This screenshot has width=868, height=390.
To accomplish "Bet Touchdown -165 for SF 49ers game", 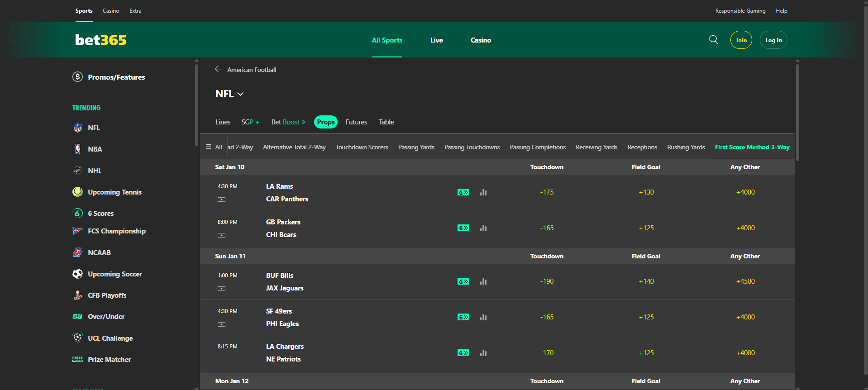I will (x=547, y=317).
